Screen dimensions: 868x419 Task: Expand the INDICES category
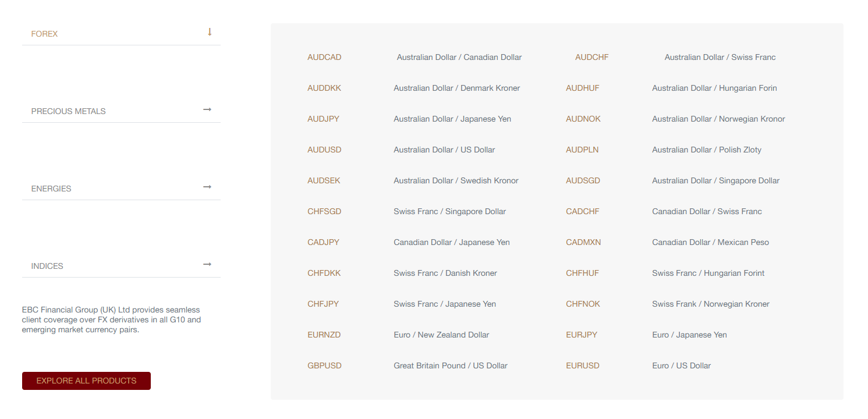tap(47, 266)
